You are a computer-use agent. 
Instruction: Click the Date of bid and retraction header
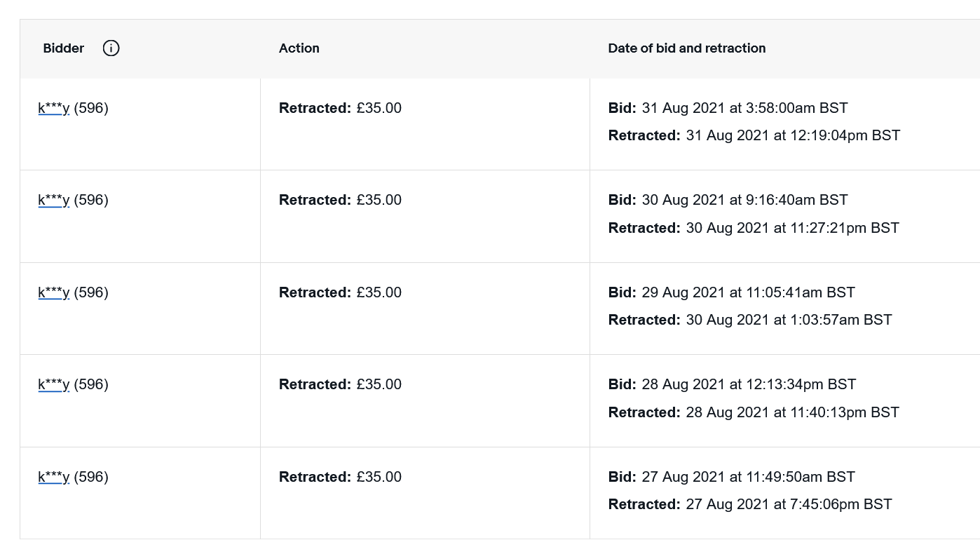687,48
